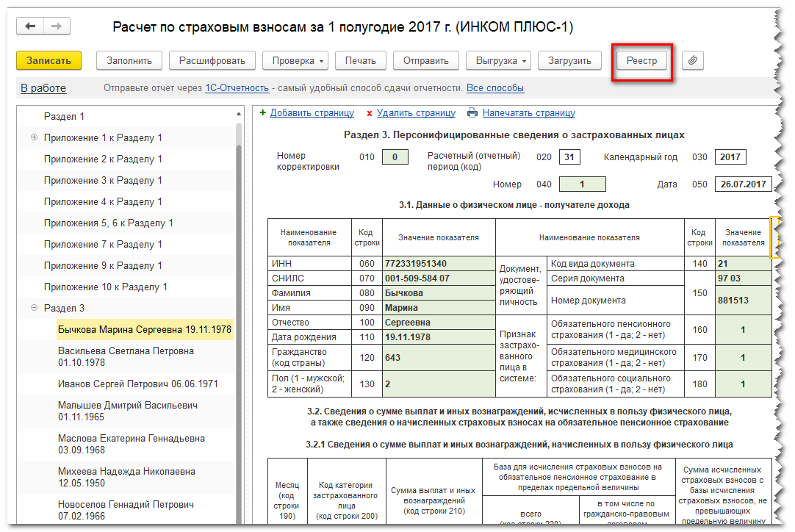Select Маслова Екатерина Геннадьевна entry
The height and width of the screenshot is (532, 795).
pyautogui.click(x=132, y=444)
